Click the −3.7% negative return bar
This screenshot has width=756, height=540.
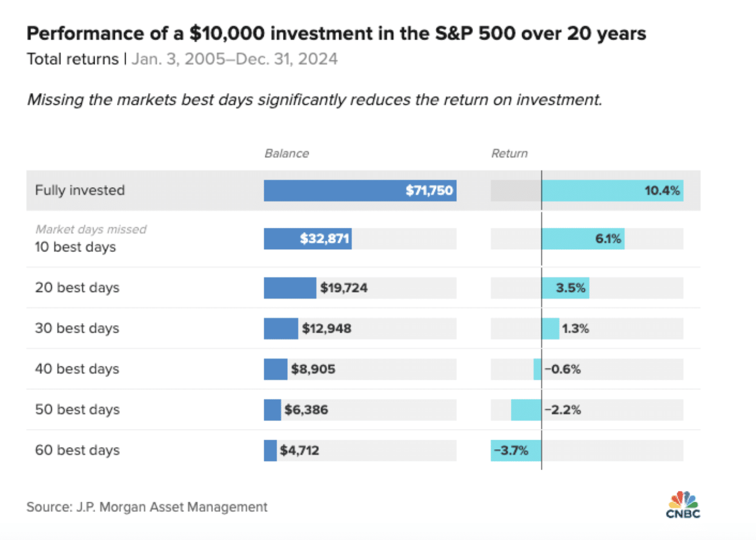(515, 450)
